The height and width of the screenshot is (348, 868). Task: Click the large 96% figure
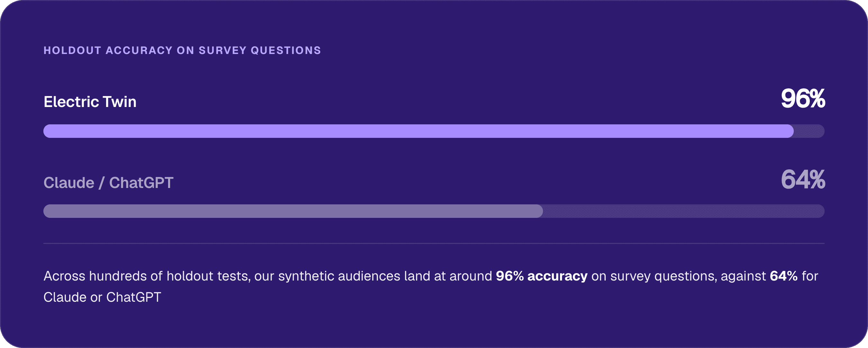click(803, 98)
